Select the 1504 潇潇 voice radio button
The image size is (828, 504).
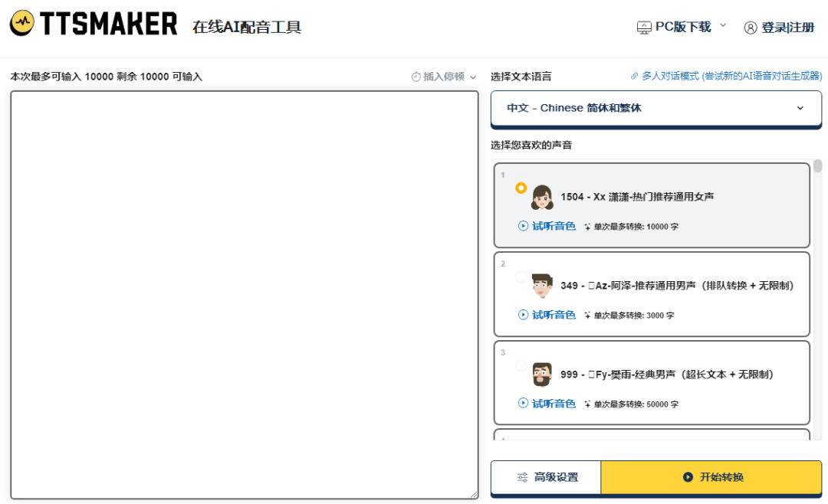(x=521, y=188)
